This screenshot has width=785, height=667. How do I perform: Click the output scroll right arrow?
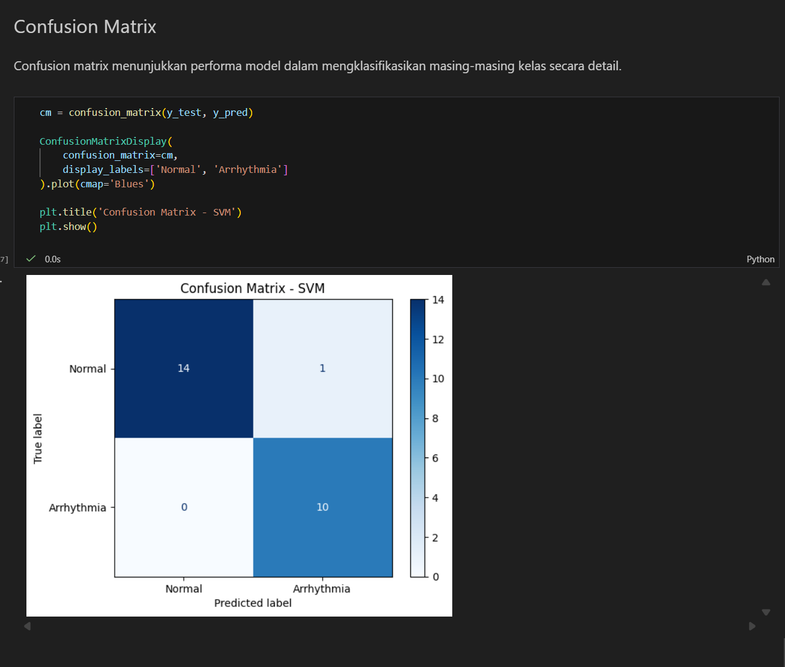coord(752,626)
